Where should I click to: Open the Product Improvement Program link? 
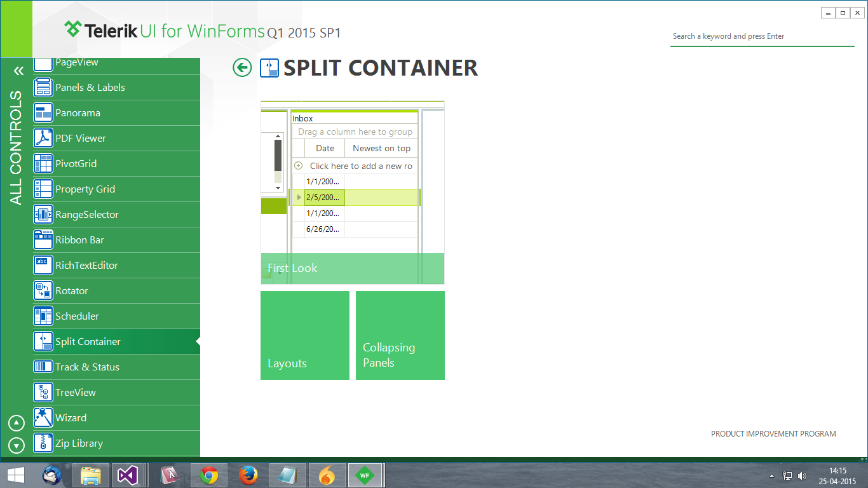(x=773, y=434)
